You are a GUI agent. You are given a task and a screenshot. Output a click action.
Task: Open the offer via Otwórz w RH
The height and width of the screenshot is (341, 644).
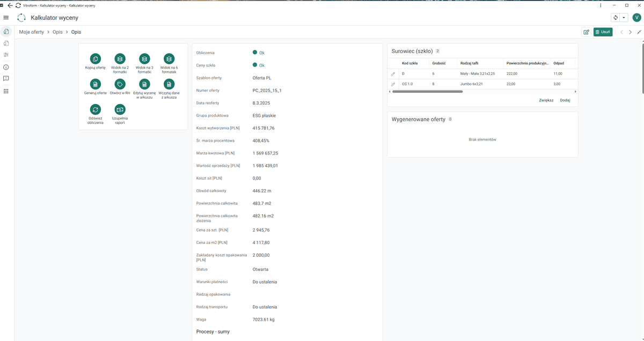click(x=120, y=84)
